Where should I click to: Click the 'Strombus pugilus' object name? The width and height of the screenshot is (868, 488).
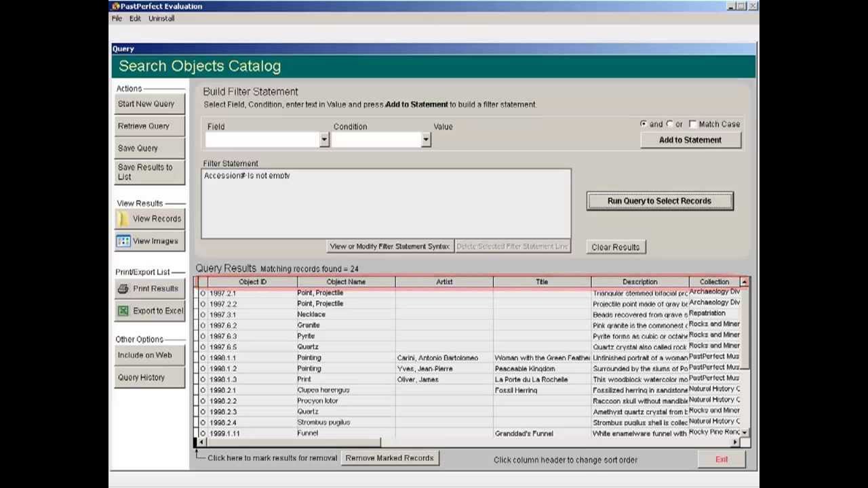(x=346, y=422)
